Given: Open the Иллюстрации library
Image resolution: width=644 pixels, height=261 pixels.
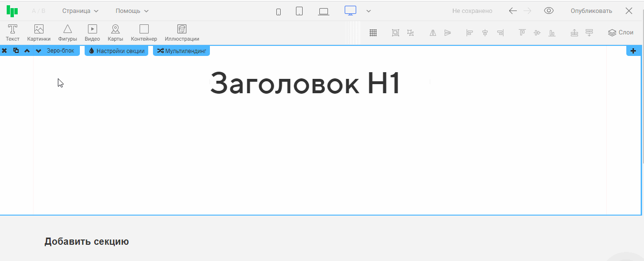Looking at the screenshot, I should pyautogui.click(x=182, y=33).
